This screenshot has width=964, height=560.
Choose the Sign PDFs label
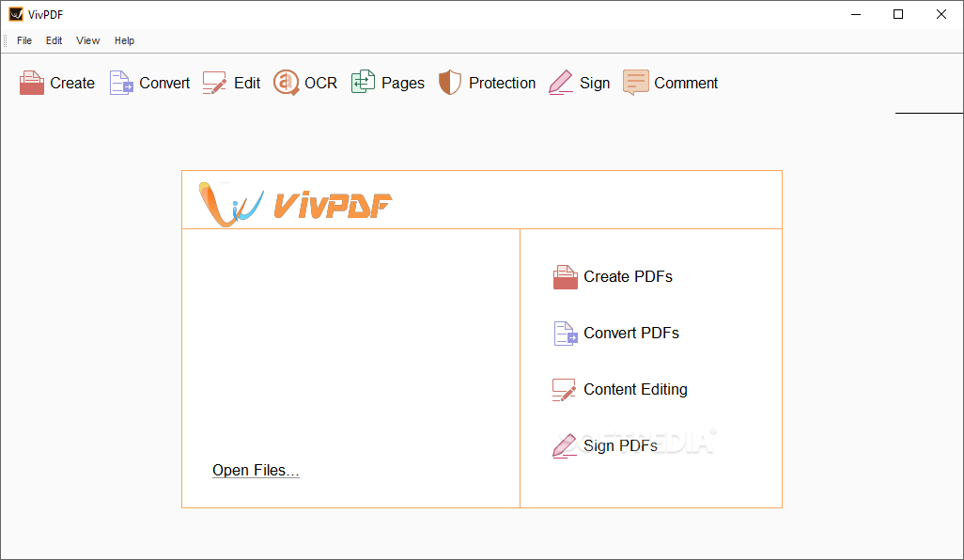620,445
